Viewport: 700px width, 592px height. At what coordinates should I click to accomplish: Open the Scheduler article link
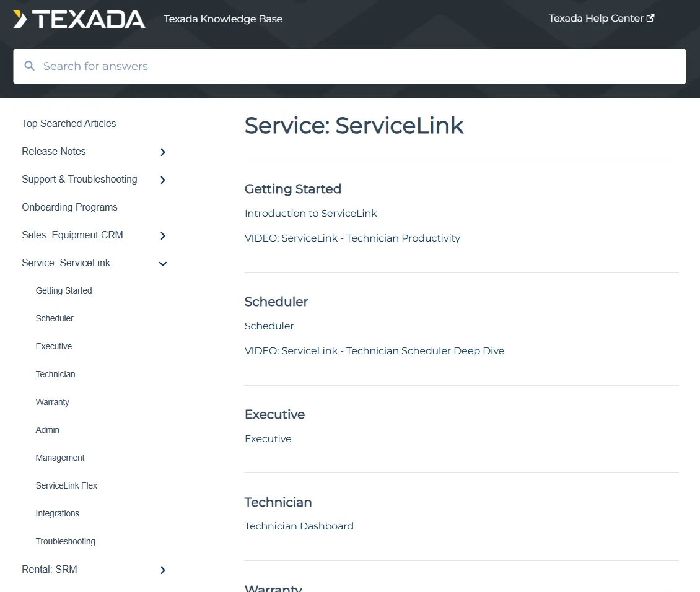tap(269, 326)
